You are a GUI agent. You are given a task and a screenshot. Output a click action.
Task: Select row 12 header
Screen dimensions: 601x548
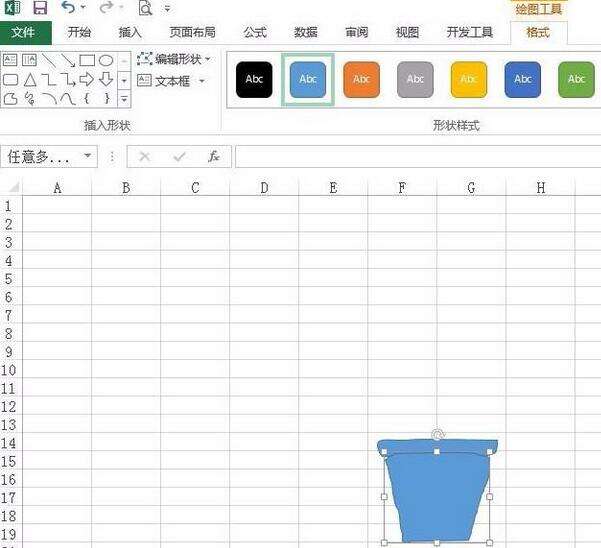click(x=9, y=407)
